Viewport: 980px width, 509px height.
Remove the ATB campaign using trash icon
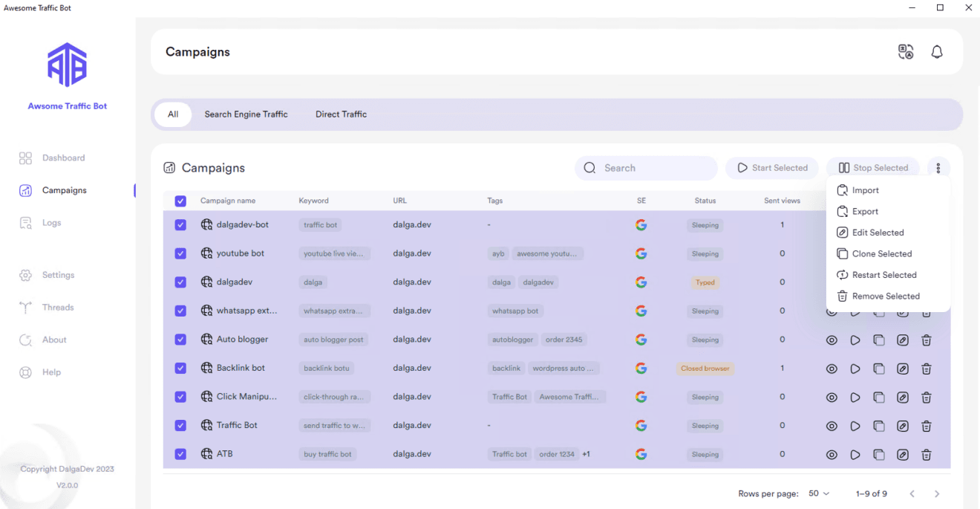click(x=926, y=455)
